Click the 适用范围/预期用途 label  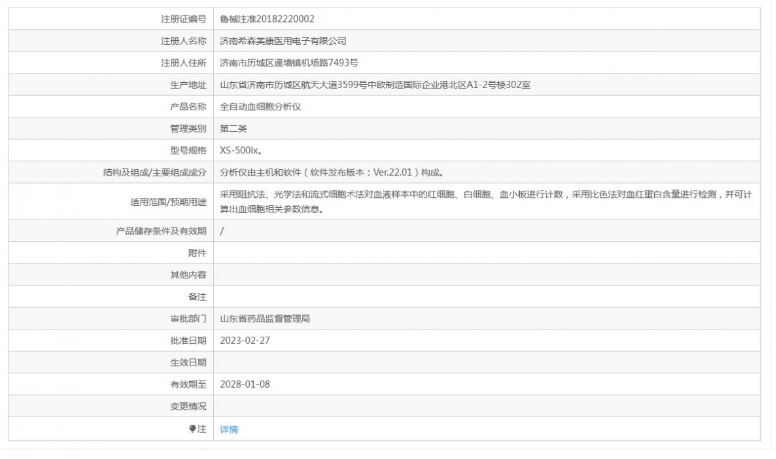(x=168, y=202)
